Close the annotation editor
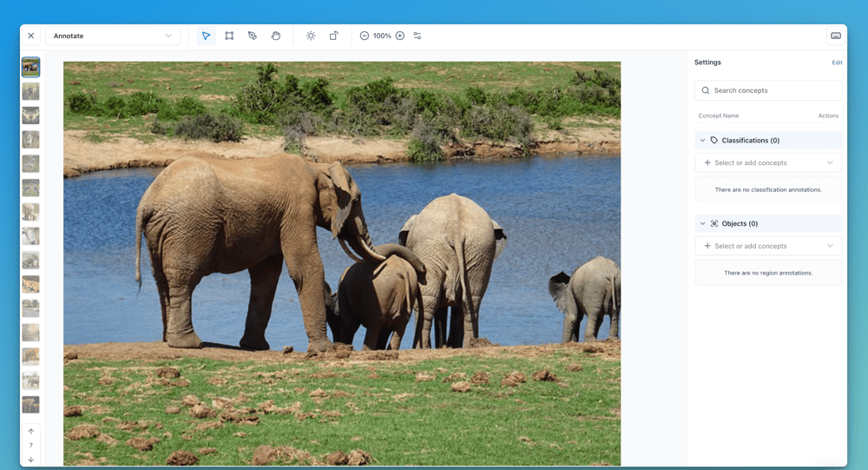Screen dimensions: 868x470 click(31, 36)
